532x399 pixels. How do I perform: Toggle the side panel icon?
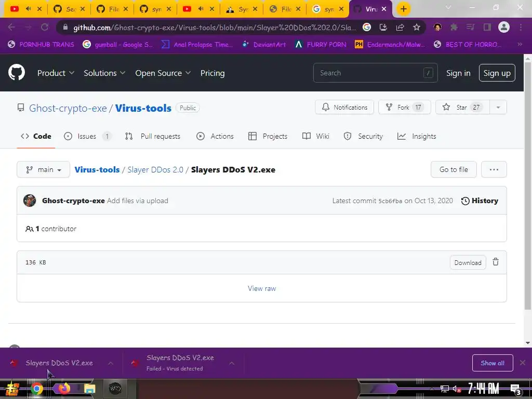click(x=487, y=27)
